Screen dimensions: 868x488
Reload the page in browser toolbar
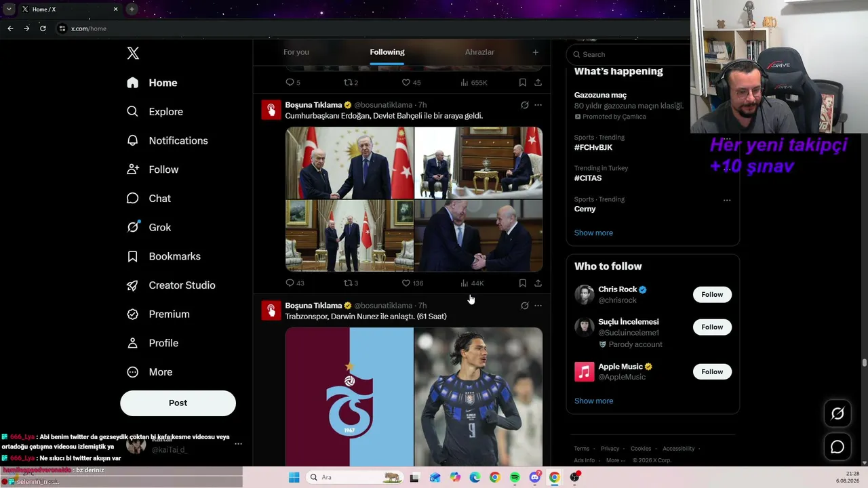coord(43,28)
